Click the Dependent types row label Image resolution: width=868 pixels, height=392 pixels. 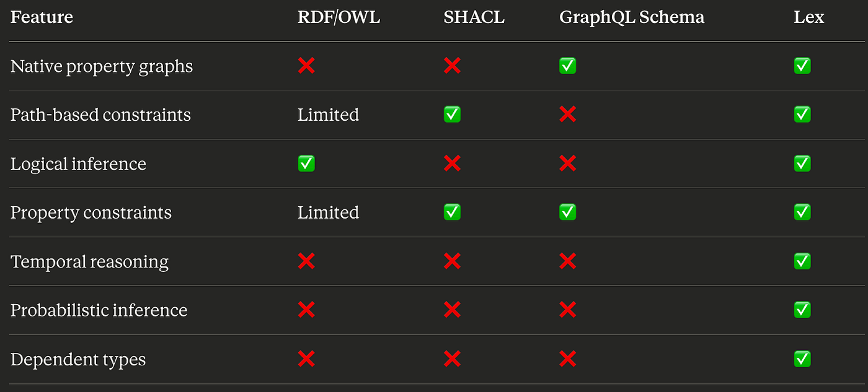tap(78, 359)
